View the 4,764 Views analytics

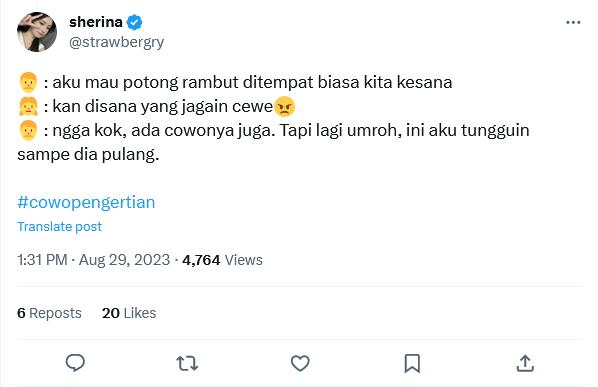(222, 260)
